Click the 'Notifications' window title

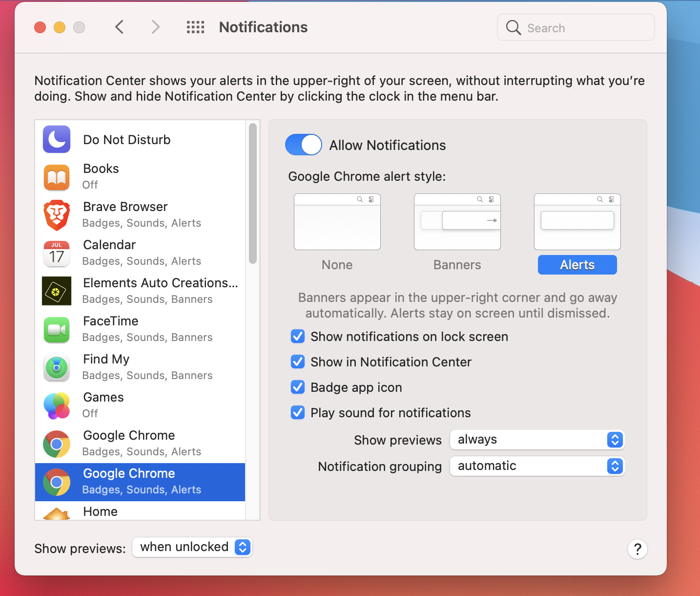263,27
